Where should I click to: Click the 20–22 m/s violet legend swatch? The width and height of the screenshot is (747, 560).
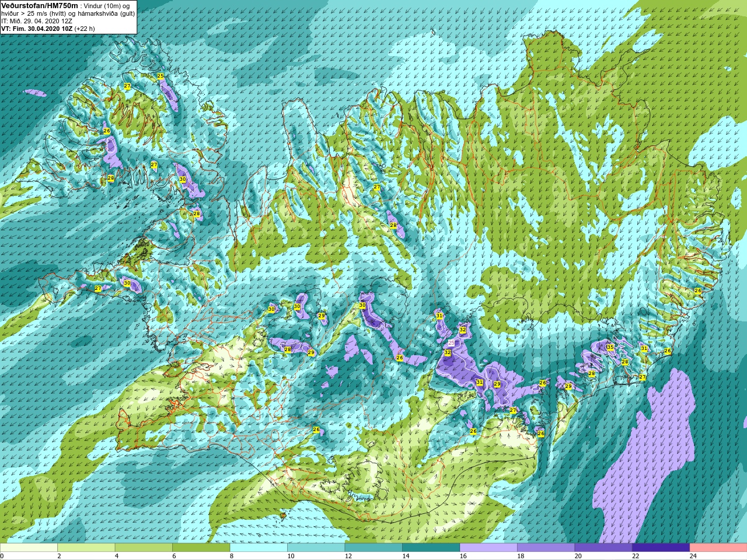coord(603,548)
